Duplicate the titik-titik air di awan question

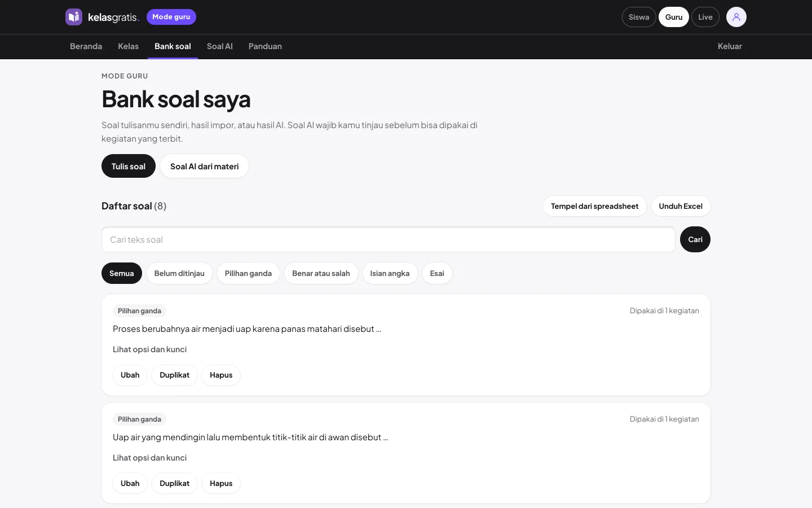(x=174, y=483)
